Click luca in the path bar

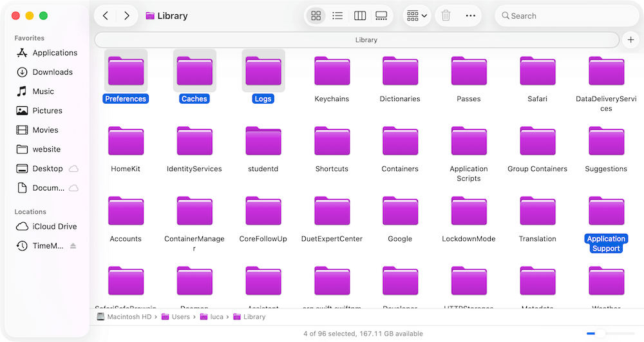[x=211, y=316]
